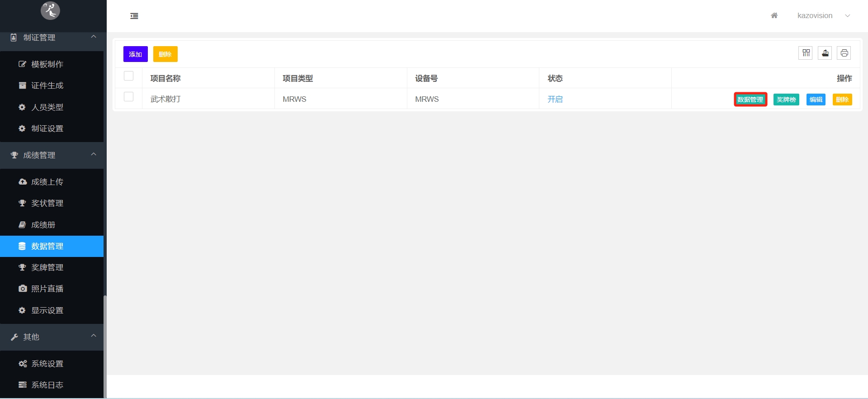Screen dimensions: 868x399
Task: Open the home icon in header
Action: pos(774,16)
